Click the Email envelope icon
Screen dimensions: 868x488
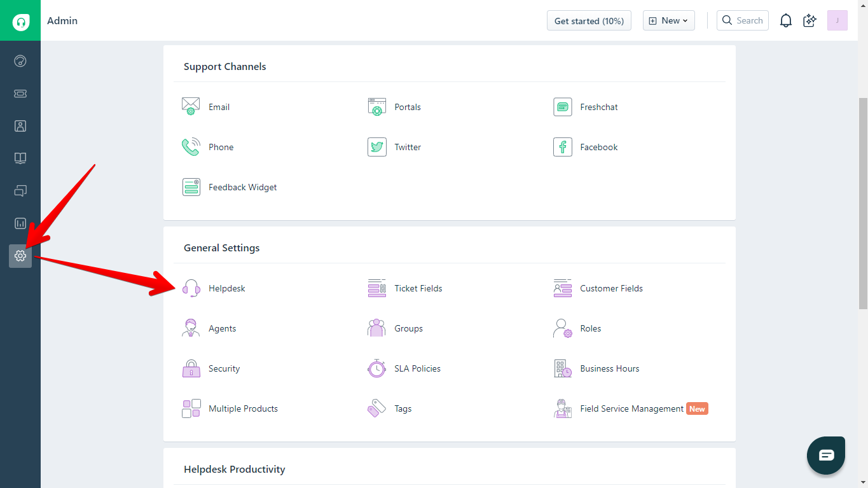pyautogui.click(x=191, y=107)
